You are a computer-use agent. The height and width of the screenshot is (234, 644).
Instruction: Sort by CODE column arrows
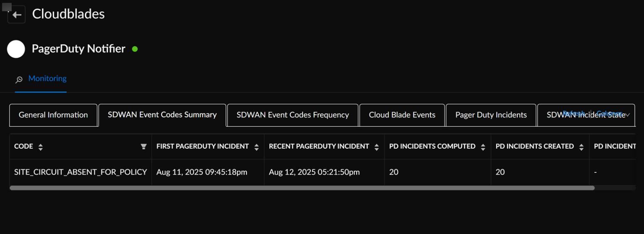point(40,147)
